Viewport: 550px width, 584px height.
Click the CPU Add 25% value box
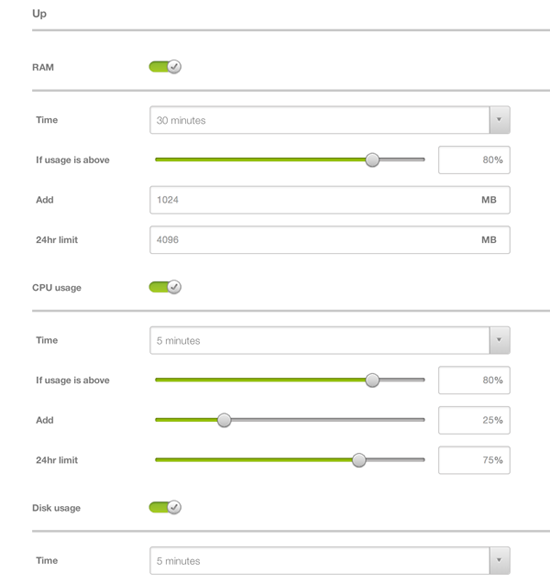click(x=474, y=420)
